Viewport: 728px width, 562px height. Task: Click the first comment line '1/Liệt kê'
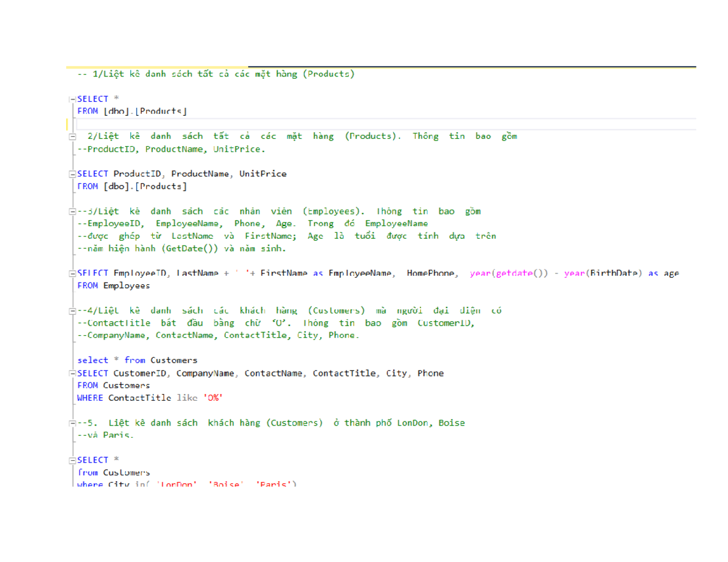pyautogui.click(x=215, y=74)
